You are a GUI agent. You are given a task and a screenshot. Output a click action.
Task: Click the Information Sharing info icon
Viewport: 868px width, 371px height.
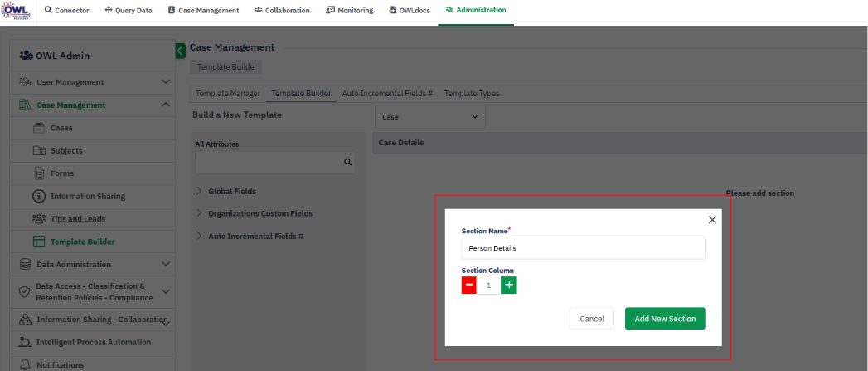point(39,196)
